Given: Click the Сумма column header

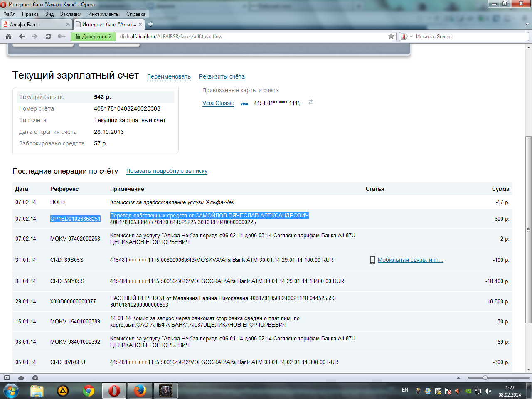Looking at the screenshot, I should [501, 189].
